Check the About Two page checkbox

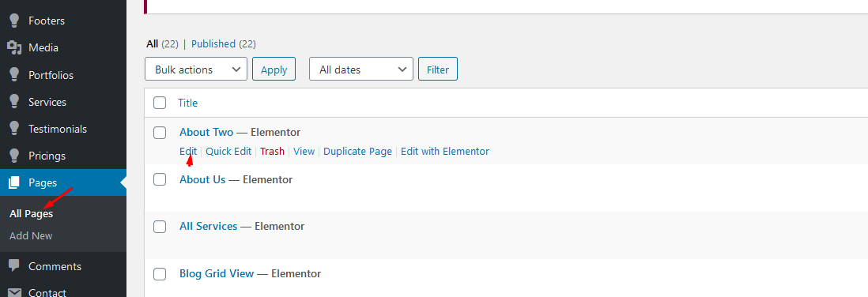pos(160,132)
